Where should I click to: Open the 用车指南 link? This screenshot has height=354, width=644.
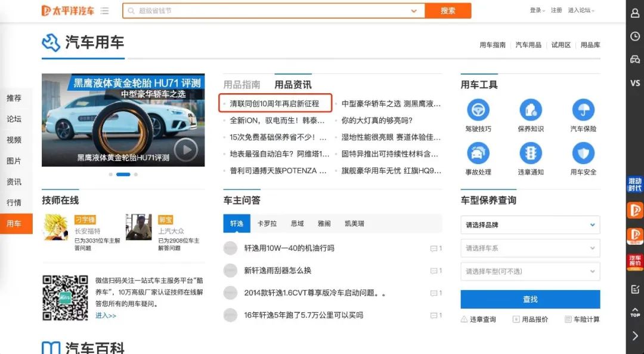pos(493,45)
